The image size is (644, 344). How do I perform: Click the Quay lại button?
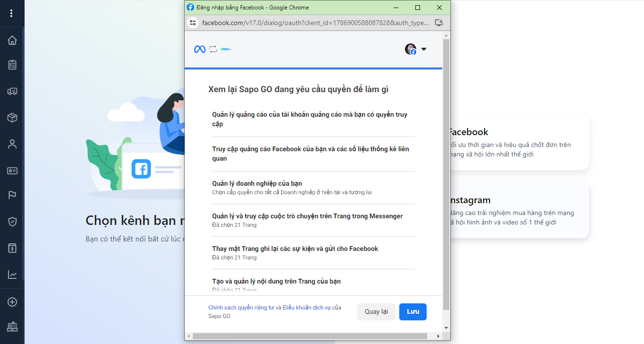(376, 312)
